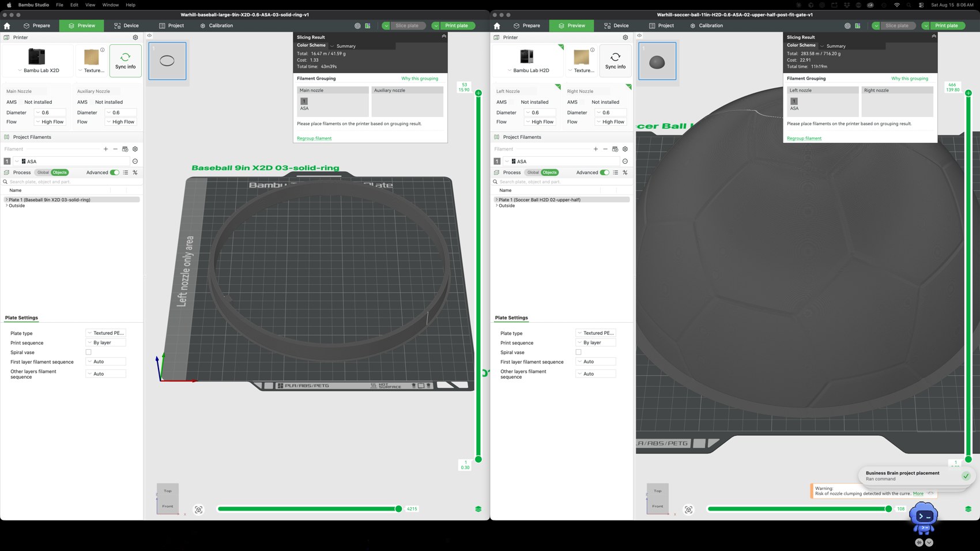Check Spiral vase in right window

[578, 352]
